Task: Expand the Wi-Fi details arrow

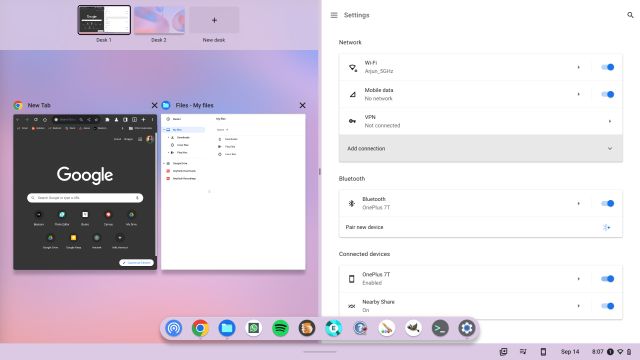Action: point(578,67)
